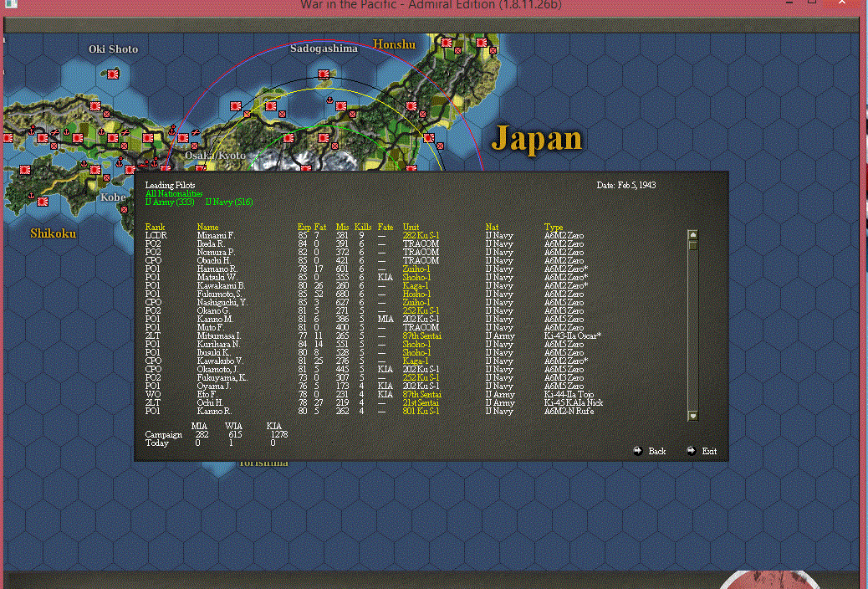This screenshot has height=589, width=868.
Task: Open unit Zuiho-1 in Nashiguchi, Y. row
Action: point(416,303)
